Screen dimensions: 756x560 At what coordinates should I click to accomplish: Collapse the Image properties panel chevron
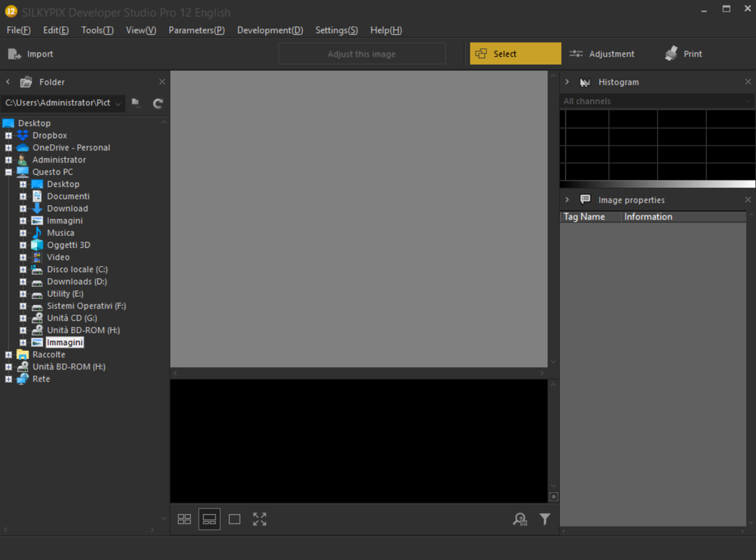[567, 199]
